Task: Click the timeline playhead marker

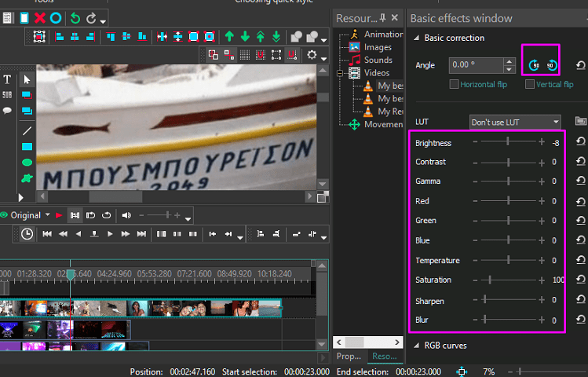Action: pyautogui.click(x=70, y=275)
